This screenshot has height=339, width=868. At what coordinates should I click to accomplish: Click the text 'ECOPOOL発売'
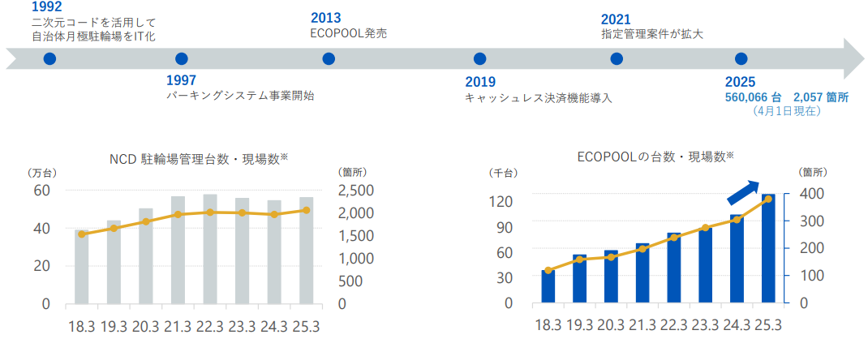coord(349,33)
